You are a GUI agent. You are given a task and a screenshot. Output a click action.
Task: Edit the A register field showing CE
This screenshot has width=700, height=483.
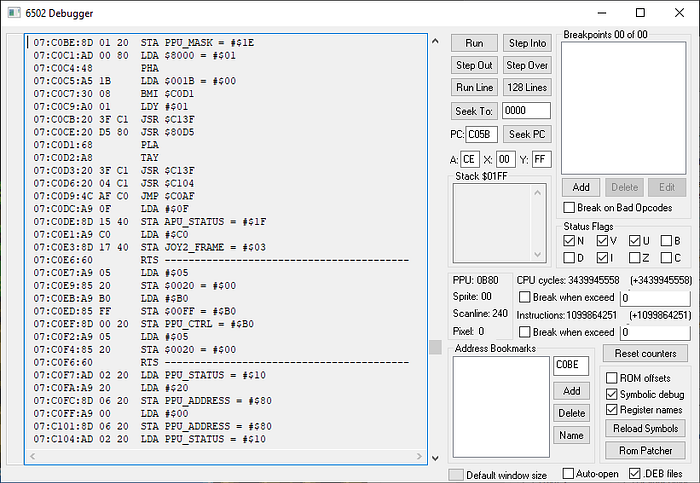[x=470, y=159]
